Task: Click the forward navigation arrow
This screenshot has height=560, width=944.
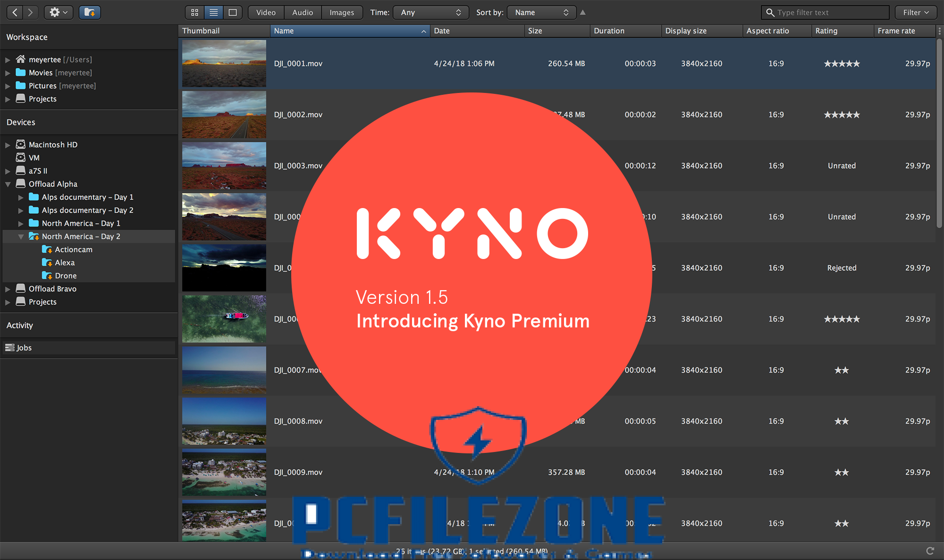Action: 31,12
